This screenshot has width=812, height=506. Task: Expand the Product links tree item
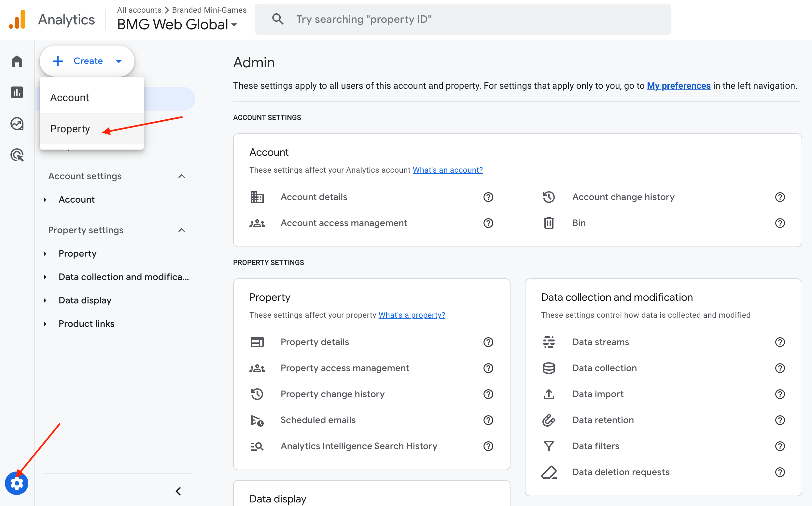pyautogui.click(x=45, y=324)
